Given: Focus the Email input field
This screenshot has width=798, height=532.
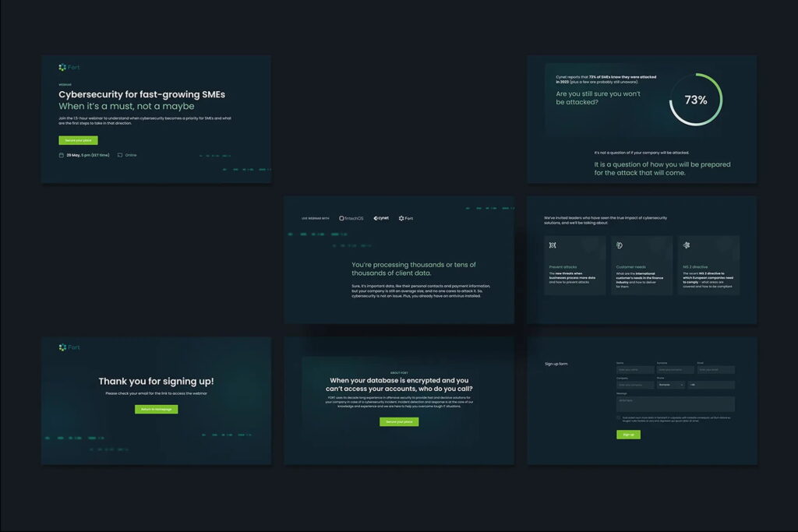Looking at the screenshot, I should coord(715,370).
